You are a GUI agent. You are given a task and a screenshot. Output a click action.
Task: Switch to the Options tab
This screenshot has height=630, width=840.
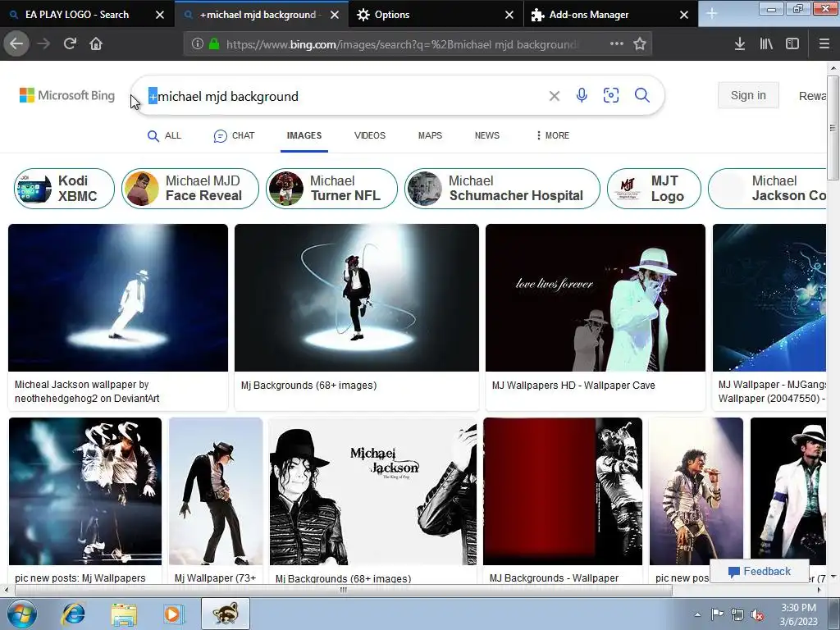coord(391,15)
